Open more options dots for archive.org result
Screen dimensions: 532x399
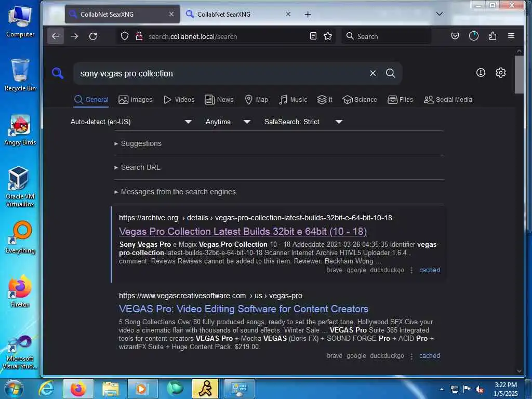pyautogui.click(x=411, y=270)
